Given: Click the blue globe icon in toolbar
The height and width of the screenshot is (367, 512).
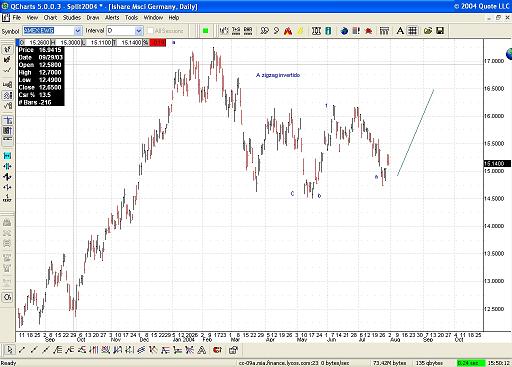Looking at the screenshot, I should pos(344,31).
